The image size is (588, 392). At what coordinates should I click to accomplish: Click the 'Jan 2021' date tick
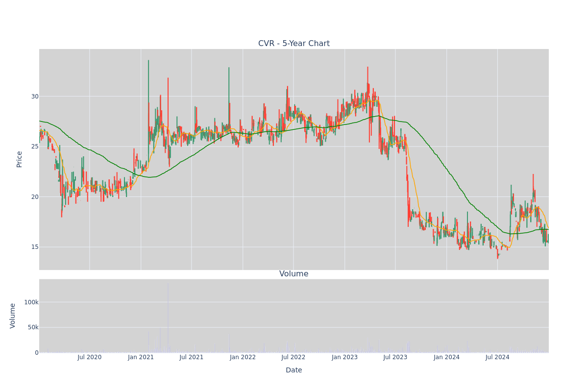click(x=141, y=357)
